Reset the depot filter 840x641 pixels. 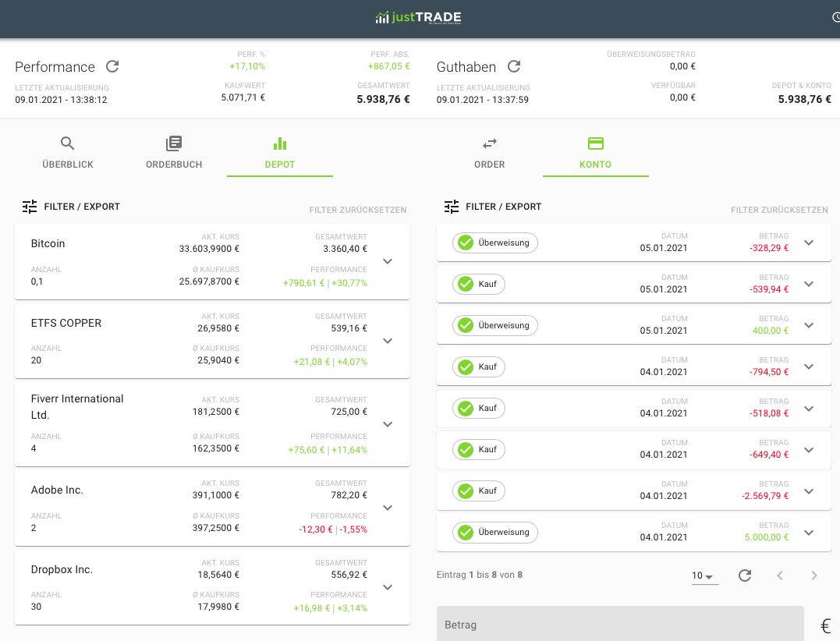pyautogui.click(x=358, y=210)
